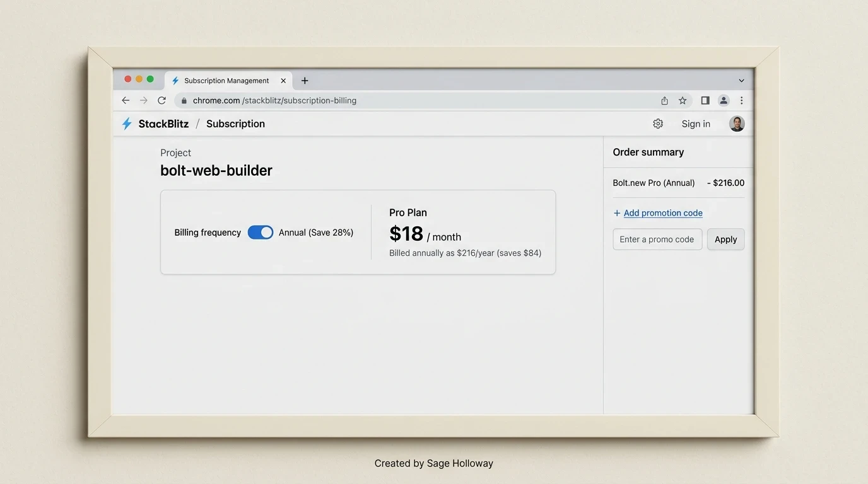
Task: Click the Add promotion code link
Action: 663,213
